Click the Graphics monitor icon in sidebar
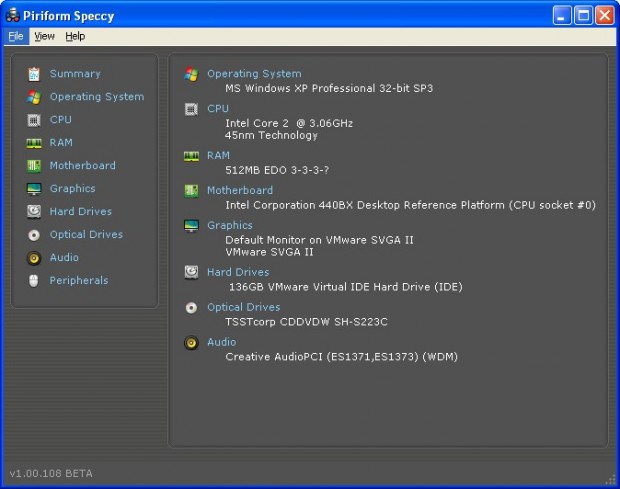Image resolution: width=620 pixels, height=489 pixels. coord(34,189)
